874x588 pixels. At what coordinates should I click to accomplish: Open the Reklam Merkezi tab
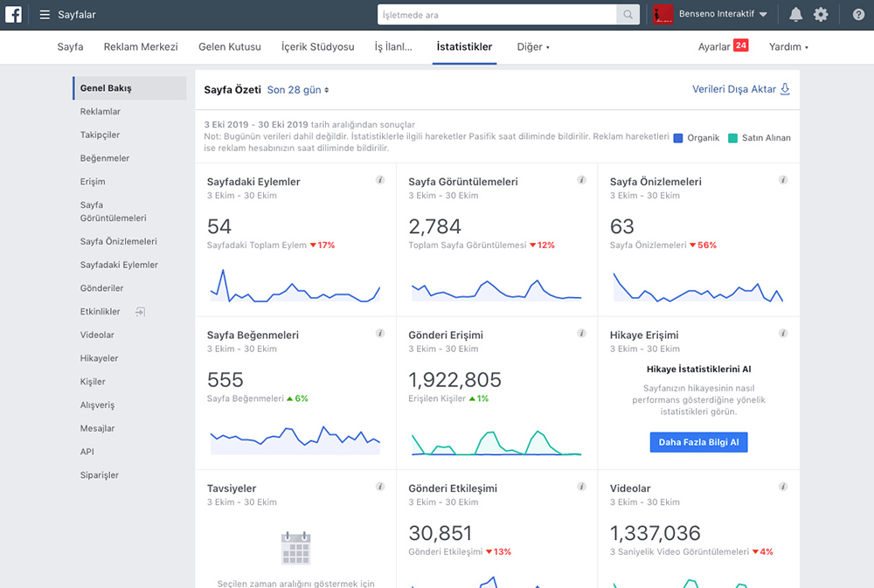pos(141,47)
